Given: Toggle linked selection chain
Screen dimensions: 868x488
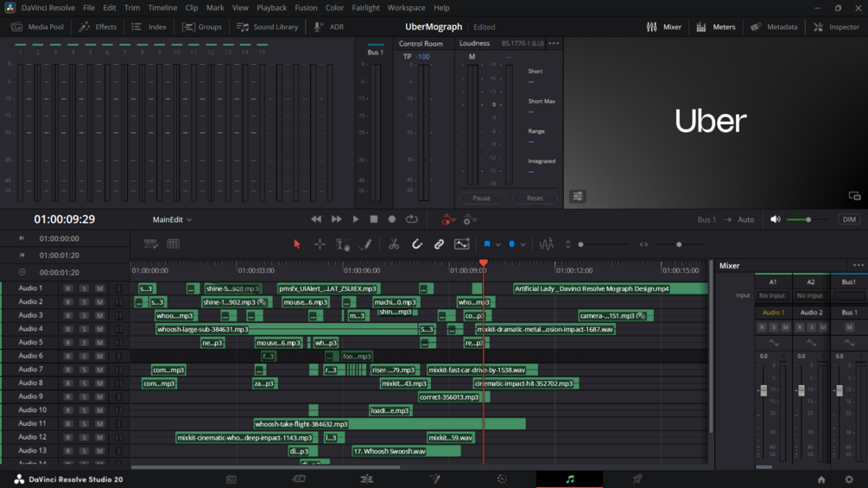Looking at the screenshot, I should (x=439, y=244).
